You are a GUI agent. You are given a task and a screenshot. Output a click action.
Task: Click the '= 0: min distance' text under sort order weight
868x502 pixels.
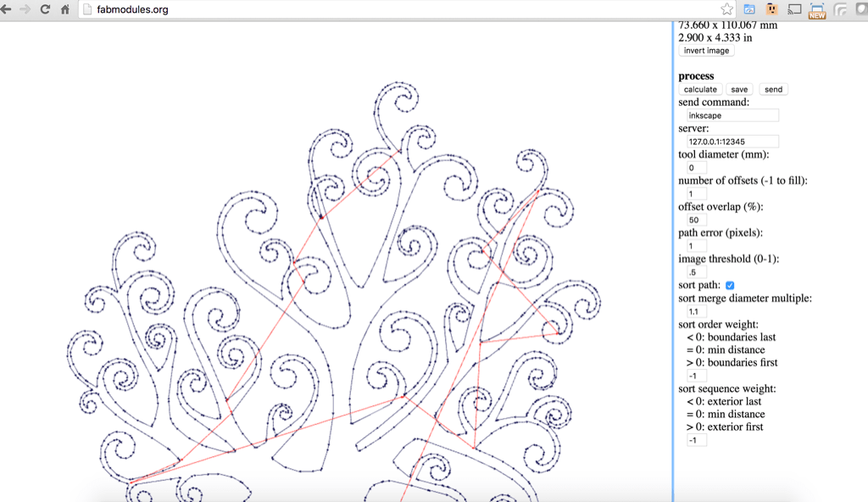[x=726, y=349]
